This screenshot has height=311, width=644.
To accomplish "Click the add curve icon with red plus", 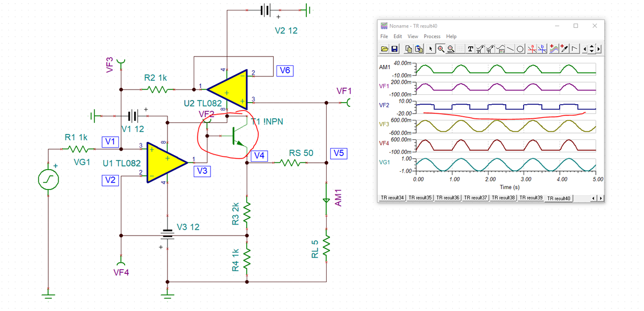I will click(554, 49).
